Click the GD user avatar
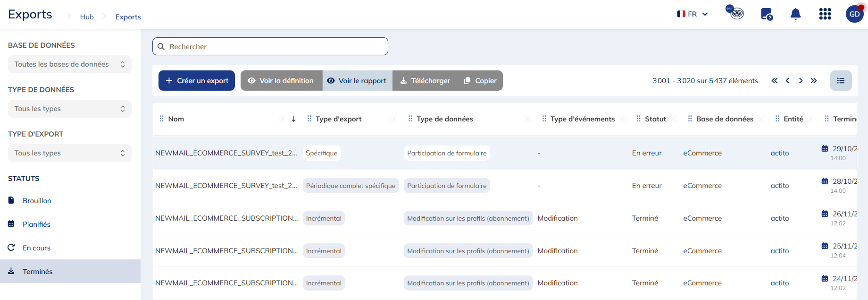 854,14
